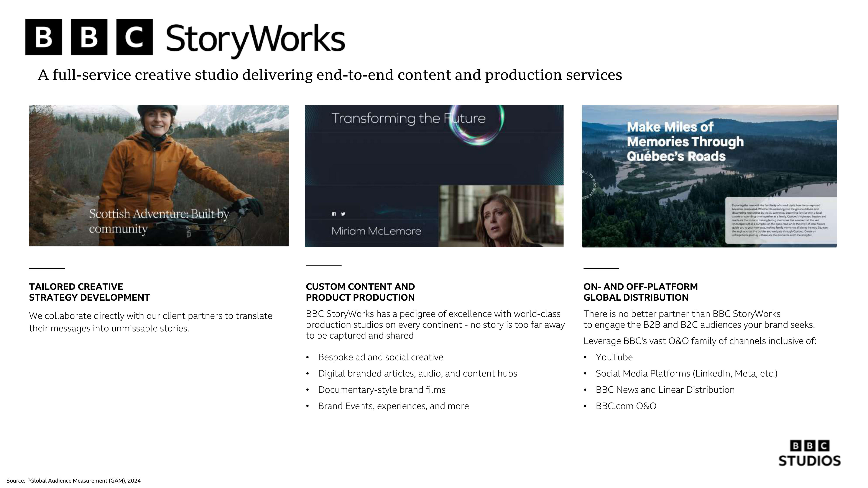Screen dimensions: 868x488
Task: Click the 'On- and Off-Platform Global Distribution' heading
Action: (641, 292)
